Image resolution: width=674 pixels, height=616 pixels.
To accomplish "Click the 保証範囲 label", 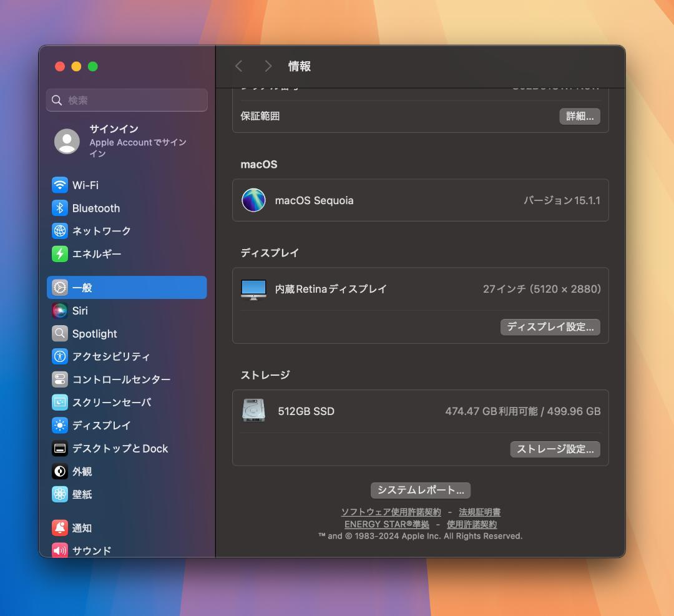I will [260, 116].
